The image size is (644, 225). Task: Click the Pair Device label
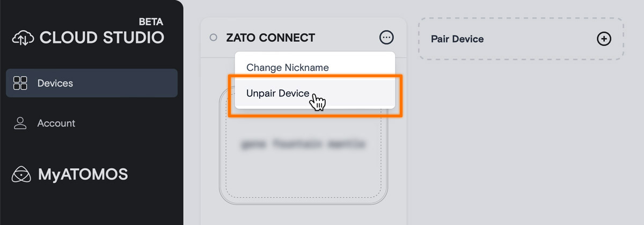pos(457,39)
